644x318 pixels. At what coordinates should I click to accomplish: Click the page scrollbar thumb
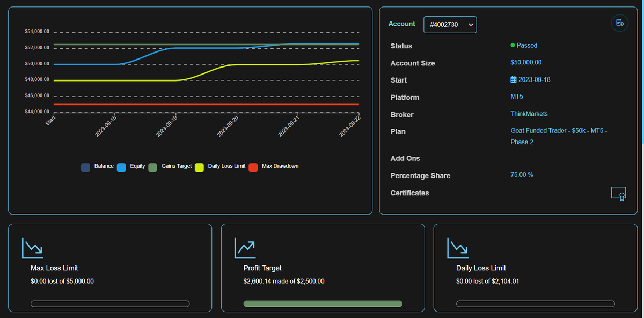[x=642, y=72]
